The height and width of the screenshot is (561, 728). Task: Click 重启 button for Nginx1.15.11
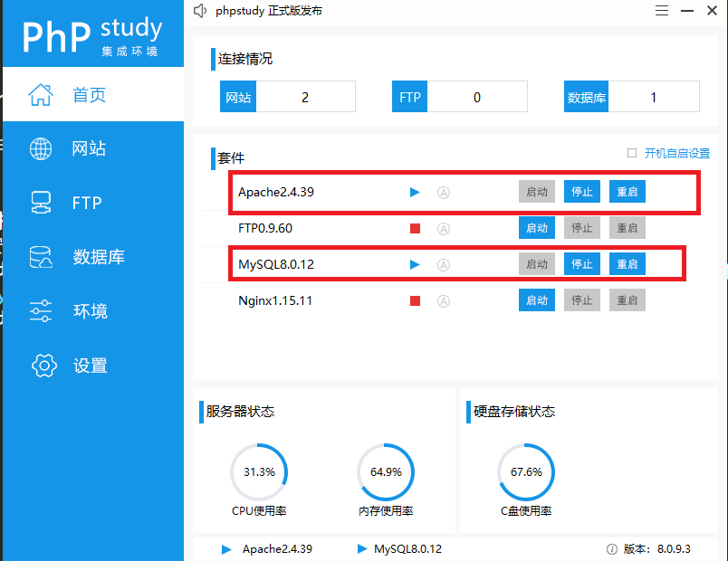coord(627,300)
